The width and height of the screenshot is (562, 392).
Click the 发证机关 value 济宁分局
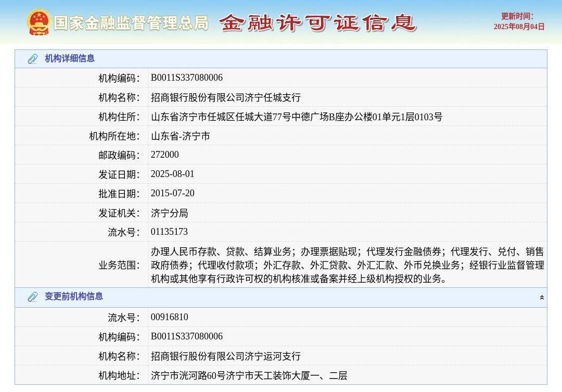coord(168,212)
